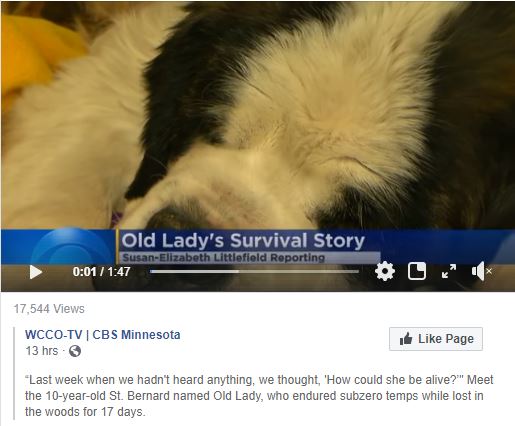Click "Old Lady's Survival Story" headline banner

point(243,241)
